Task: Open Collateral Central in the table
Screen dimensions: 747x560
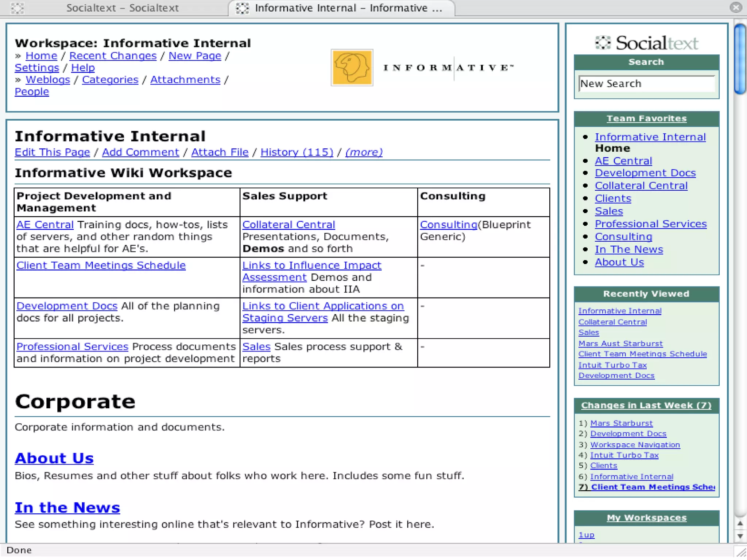Action: tap(289, 225)
